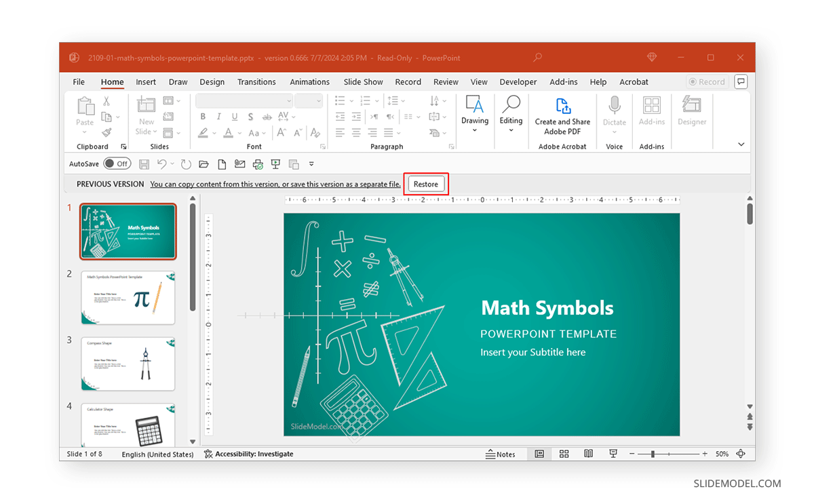Viewport: 814px width, 504px height.
Task: Click Open folder icon in quick access
Action: tap(203, 164)
